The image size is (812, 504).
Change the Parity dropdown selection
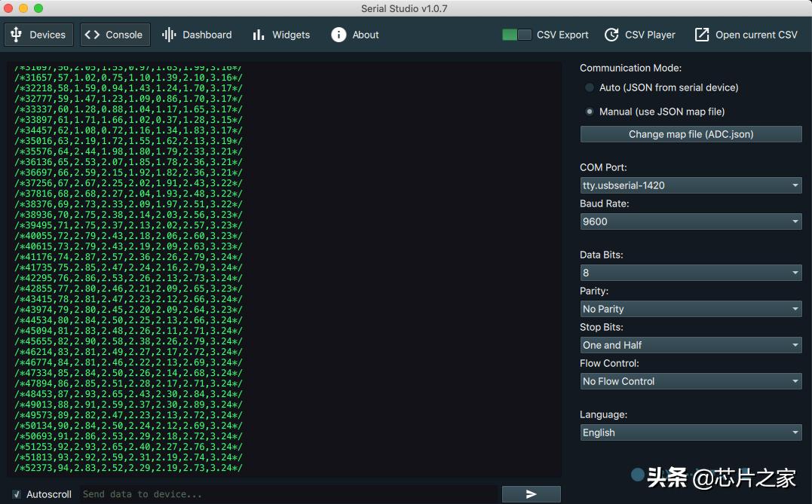point(691,309)
